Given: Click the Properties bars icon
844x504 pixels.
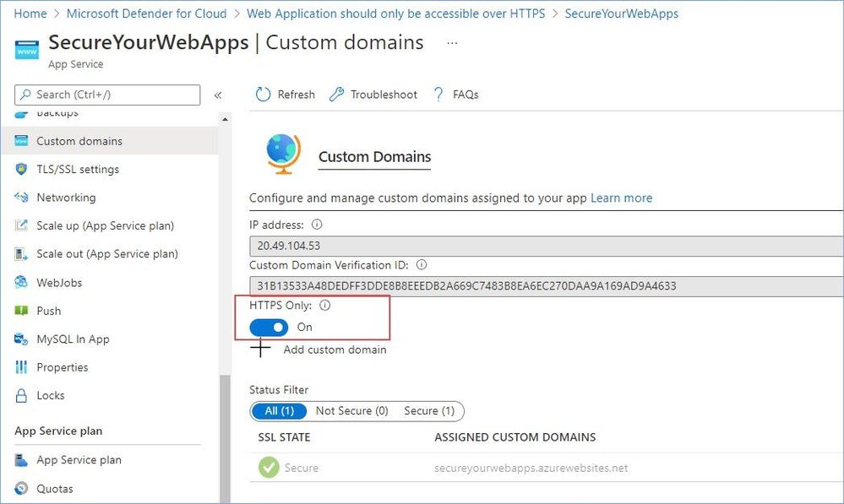Looking at the screenshot, I should [21, 367].
